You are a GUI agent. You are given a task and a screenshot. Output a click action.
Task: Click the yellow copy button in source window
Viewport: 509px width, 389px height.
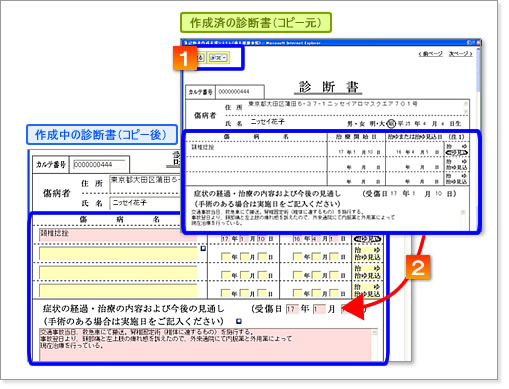point(218,58)
